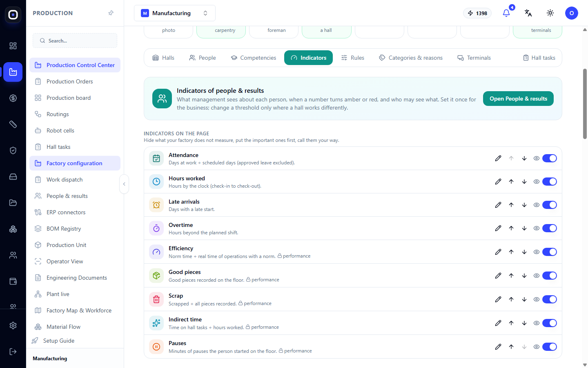The height and width of the screenshot is (368, 588).
Task: Open the settings gear in left rail
Action: [13, 325]
